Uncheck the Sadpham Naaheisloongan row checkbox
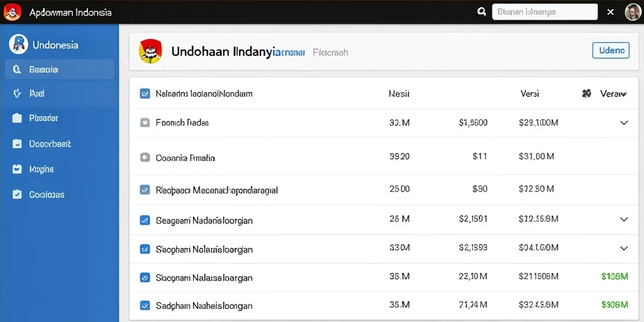This screenshot has height=322, width=644. [x=145, y=305]
